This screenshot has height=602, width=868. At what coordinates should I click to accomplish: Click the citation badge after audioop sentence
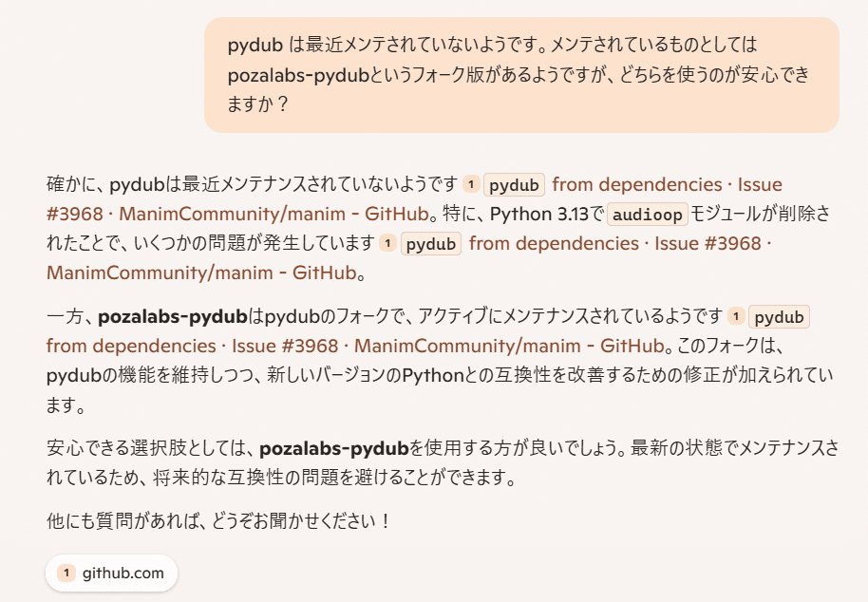387,245
